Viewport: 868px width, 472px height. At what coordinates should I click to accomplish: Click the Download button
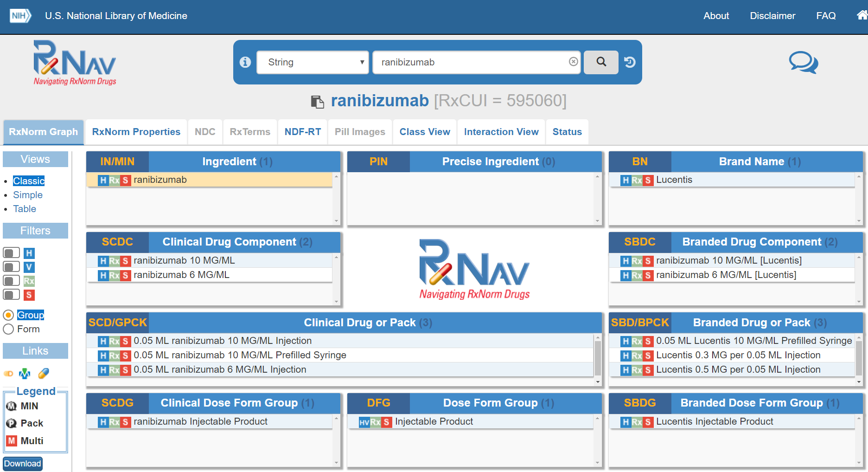[x=23, y=464]
